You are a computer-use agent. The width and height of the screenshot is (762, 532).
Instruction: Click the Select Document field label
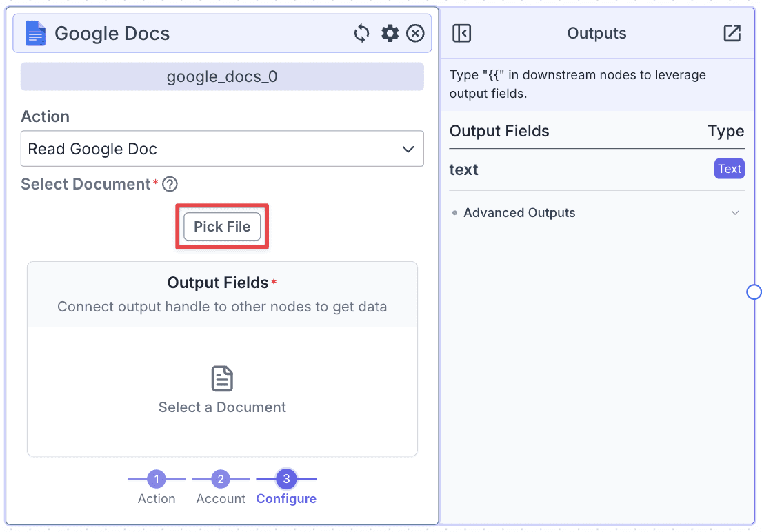pyautogui.click(x=86, y=184)
